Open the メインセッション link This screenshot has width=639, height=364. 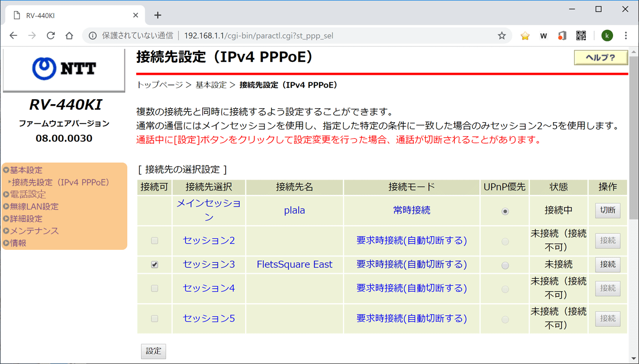[x=209, y=210]
